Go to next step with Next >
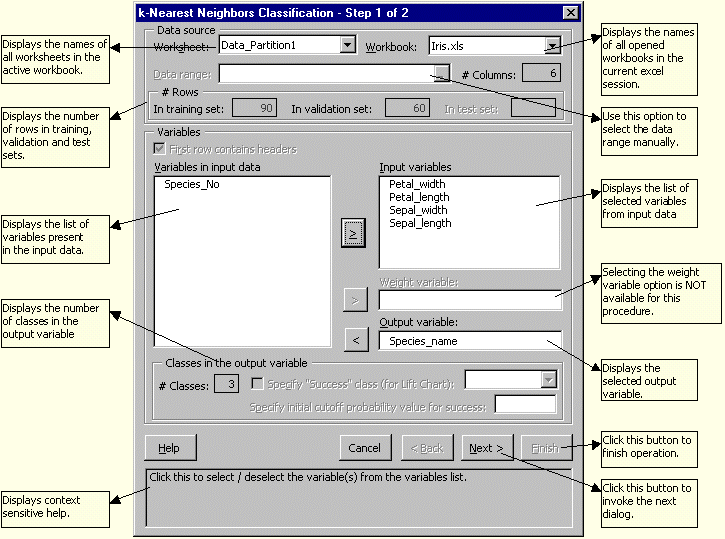Screen dimensions: 725x539 click(x=487, y=448)
